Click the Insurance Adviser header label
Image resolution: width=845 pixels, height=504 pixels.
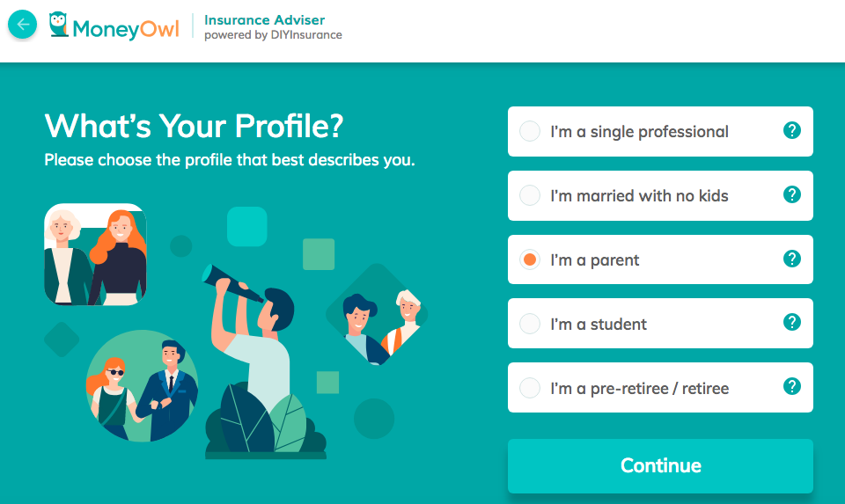[264, 19]
